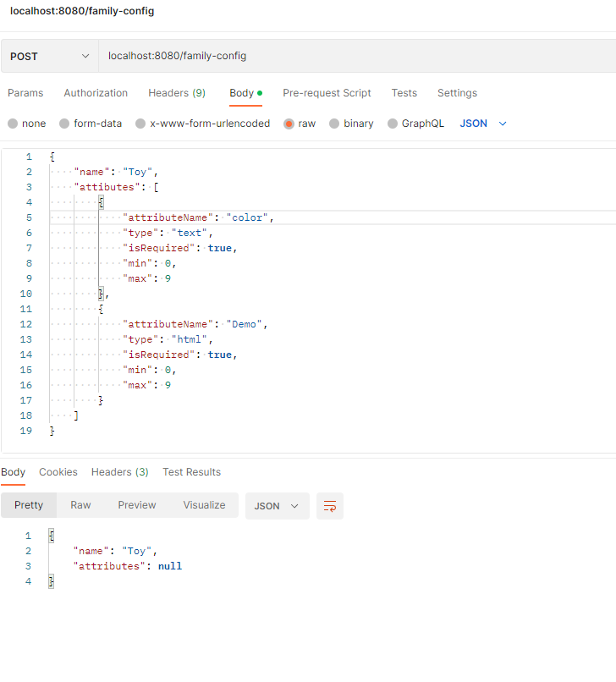Open the Authorization tab

click(96, 93)
